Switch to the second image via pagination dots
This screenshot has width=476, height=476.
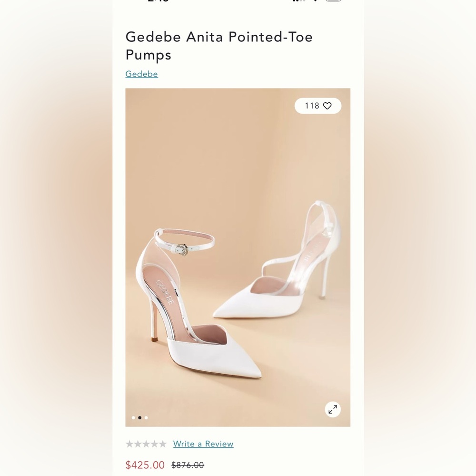[139, 417]
